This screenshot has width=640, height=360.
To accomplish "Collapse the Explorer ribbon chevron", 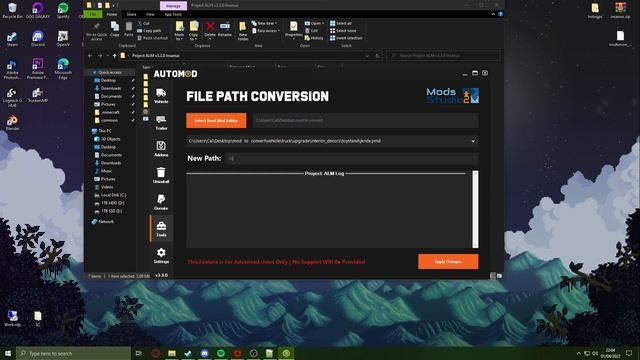I will coord(493,14).
